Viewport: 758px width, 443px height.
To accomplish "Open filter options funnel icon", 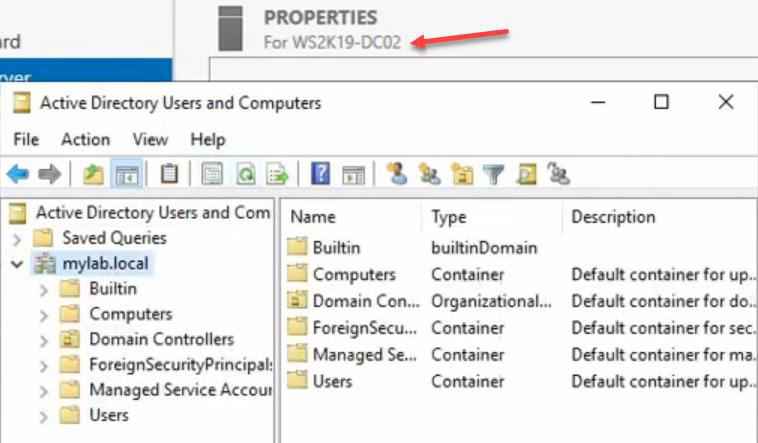I will [x=494, y=174].
